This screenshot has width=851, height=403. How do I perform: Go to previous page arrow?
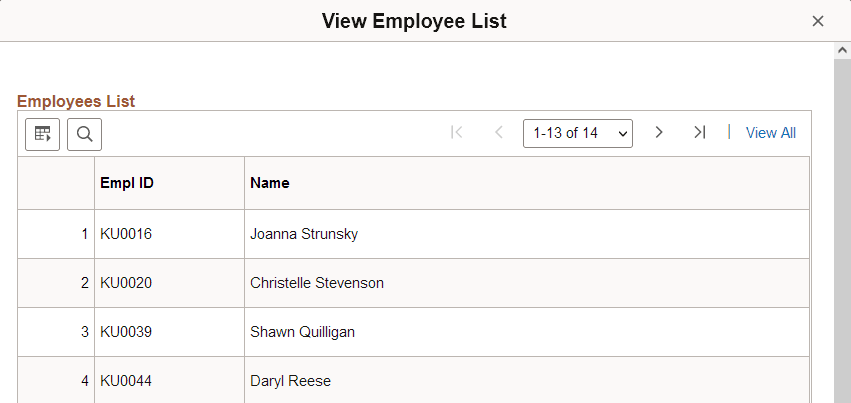[499, 132]
